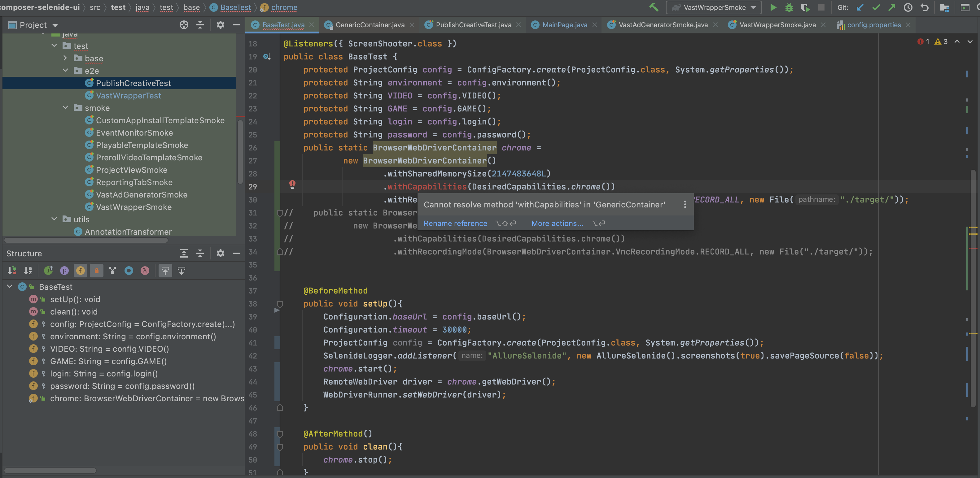Run VastWrapperSmoke with coverage

point(805,7)
